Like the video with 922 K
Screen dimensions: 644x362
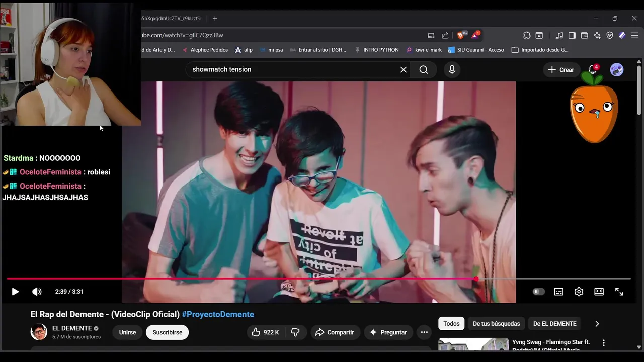266,332
